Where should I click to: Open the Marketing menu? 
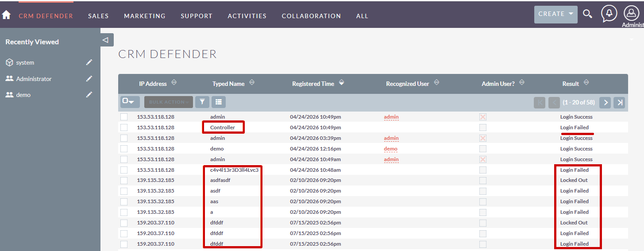click(x=145, y=16)
